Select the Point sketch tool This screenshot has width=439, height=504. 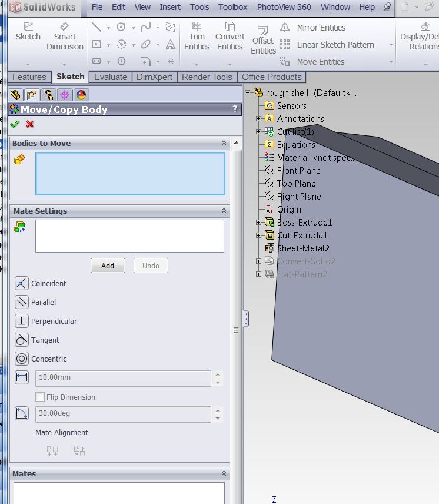(171, 61)
